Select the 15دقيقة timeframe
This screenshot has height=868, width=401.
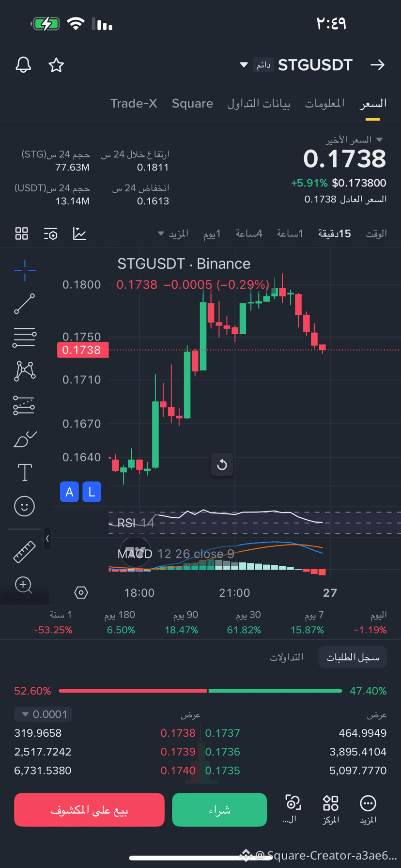(x=334, y=233)
